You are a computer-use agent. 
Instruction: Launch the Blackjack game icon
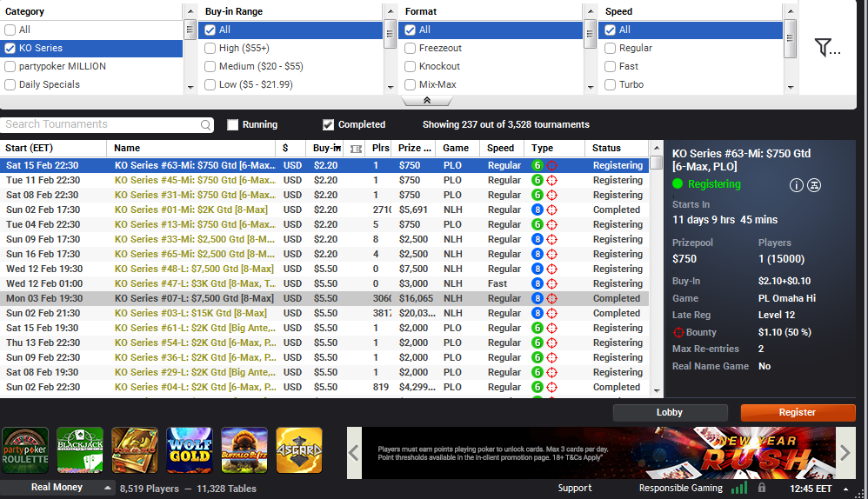(80, 450)
